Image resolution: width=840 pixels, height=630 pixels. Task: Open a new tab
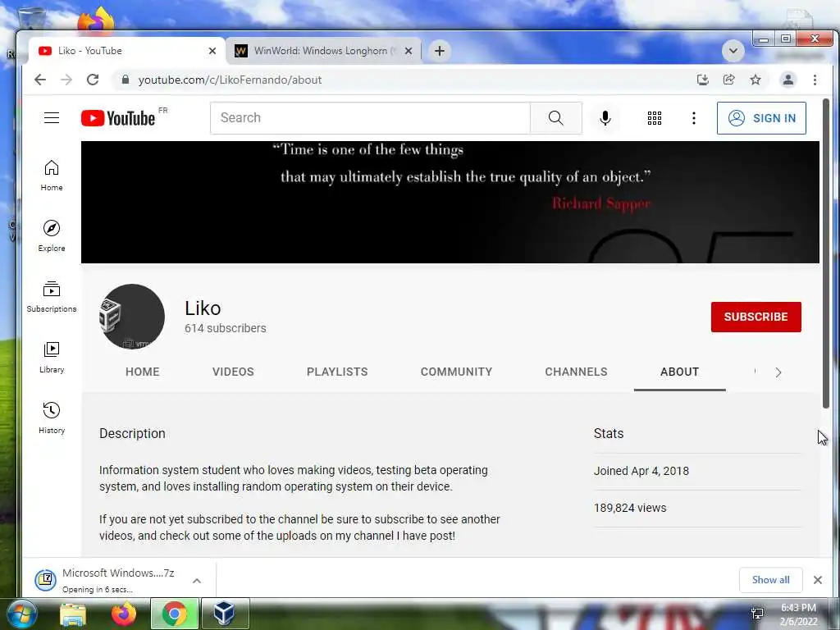tap(440, 51)
